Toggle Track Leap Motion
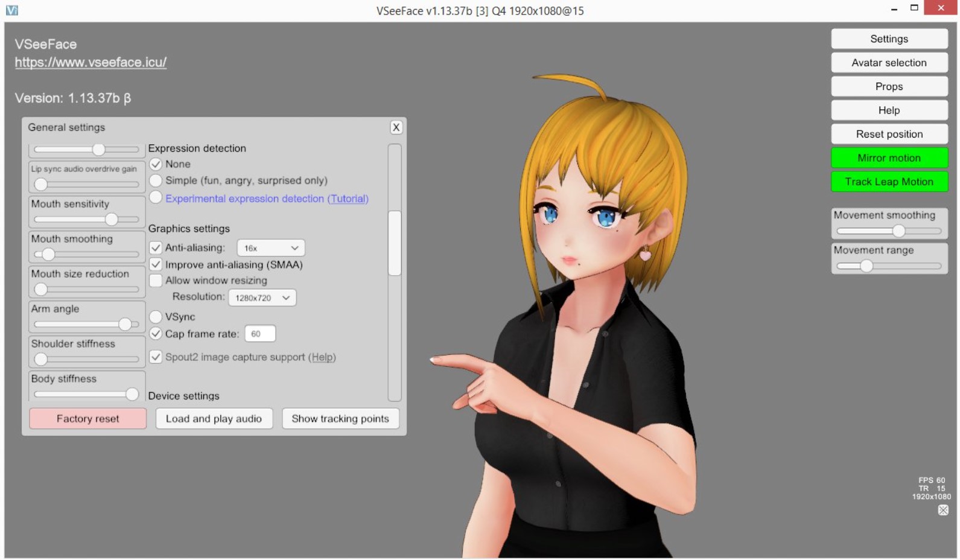 click(889, 182)
